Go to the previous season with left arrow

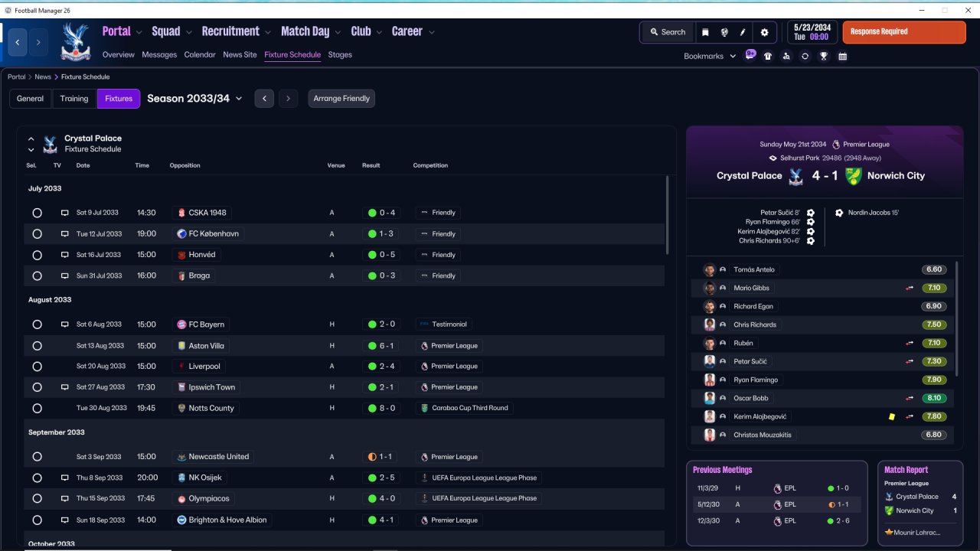(264, 99)
